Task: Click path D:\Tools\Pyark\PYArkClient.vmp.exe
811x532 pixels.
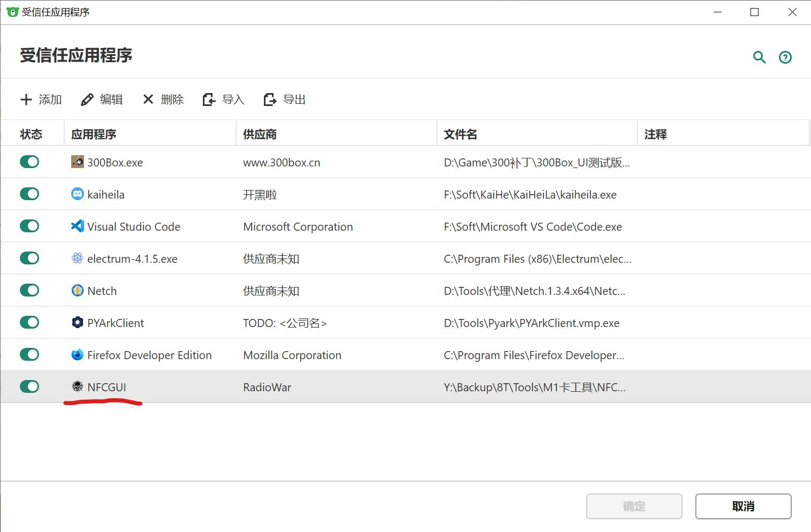Action: tap(532, 323)
